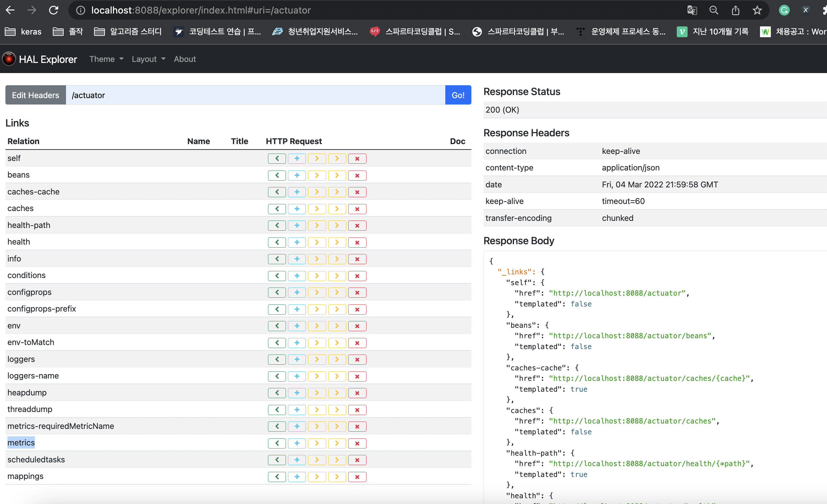Click the /actuator URI input field
This screenshot has width=827, height=504.
click(x=255, y=95)
